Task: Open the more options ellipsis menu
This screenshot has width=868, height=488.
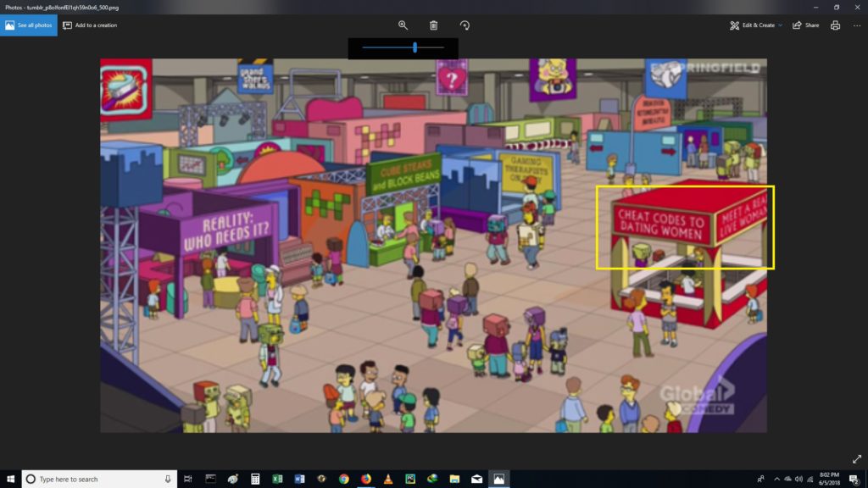Action: (856, 25)
